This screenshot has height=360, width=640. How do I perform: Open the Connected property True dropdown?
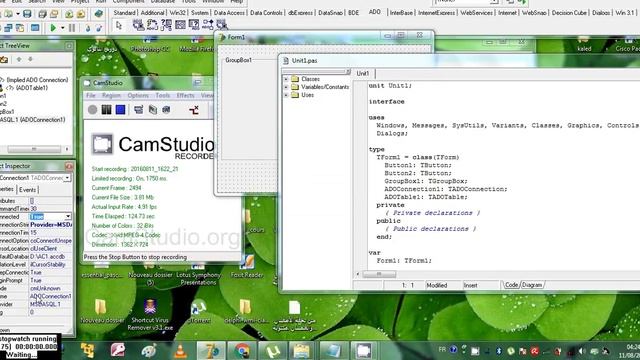68,216
